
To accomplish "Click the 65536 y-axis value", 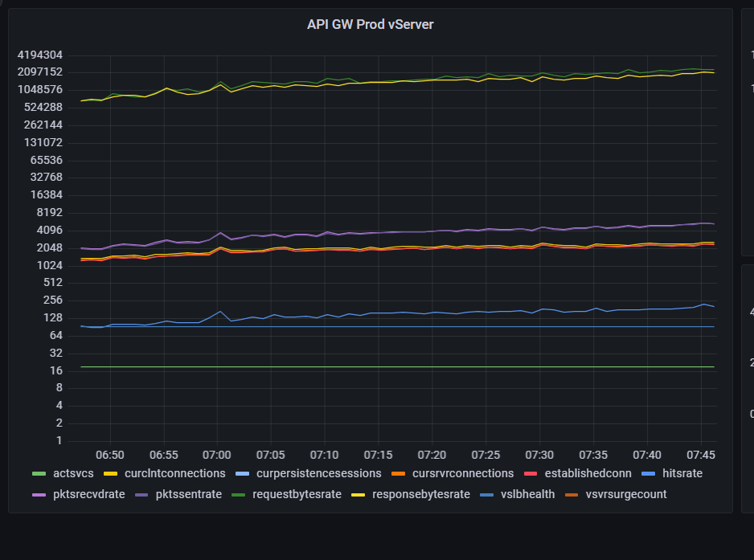I will point(46,160).
